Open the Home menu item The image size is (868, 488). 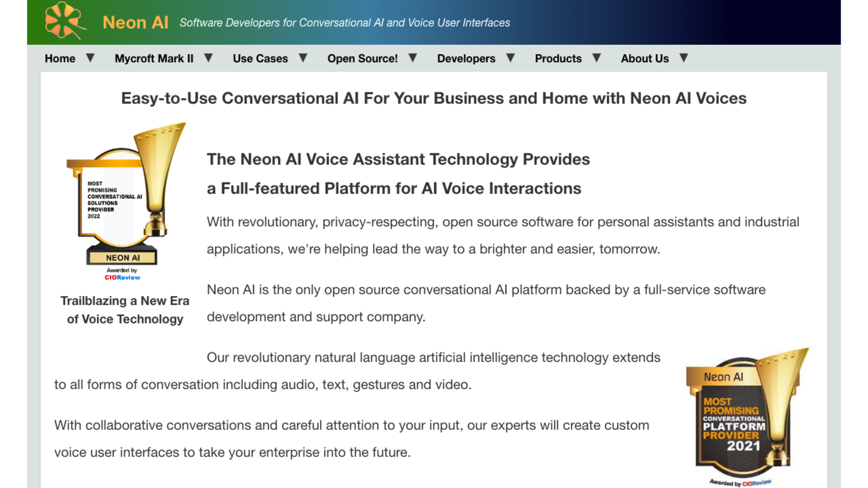[60, 59]
